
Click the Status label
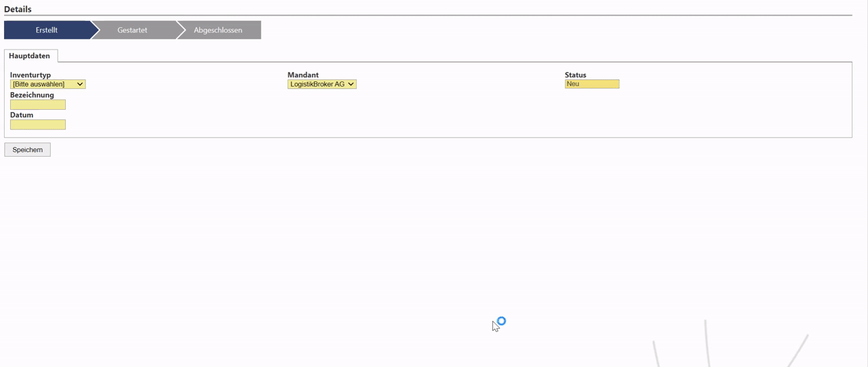pyautogui.click(x=576, y=75)
